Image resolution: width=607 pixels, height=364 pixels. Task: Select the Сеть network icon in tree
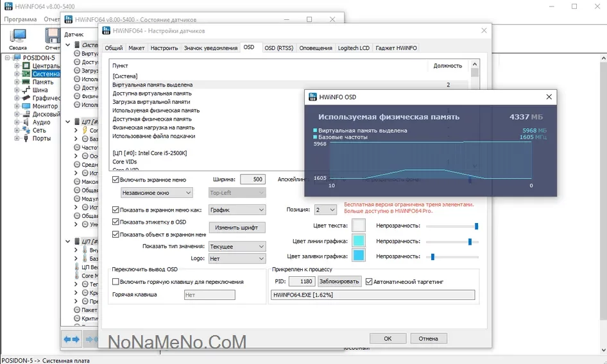26,130
